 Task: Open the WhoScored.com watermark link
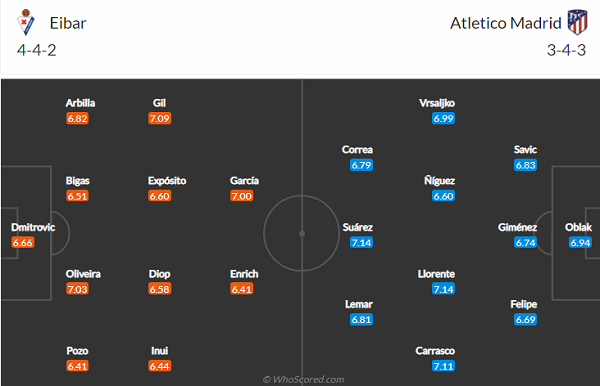[x=303, y=379]
